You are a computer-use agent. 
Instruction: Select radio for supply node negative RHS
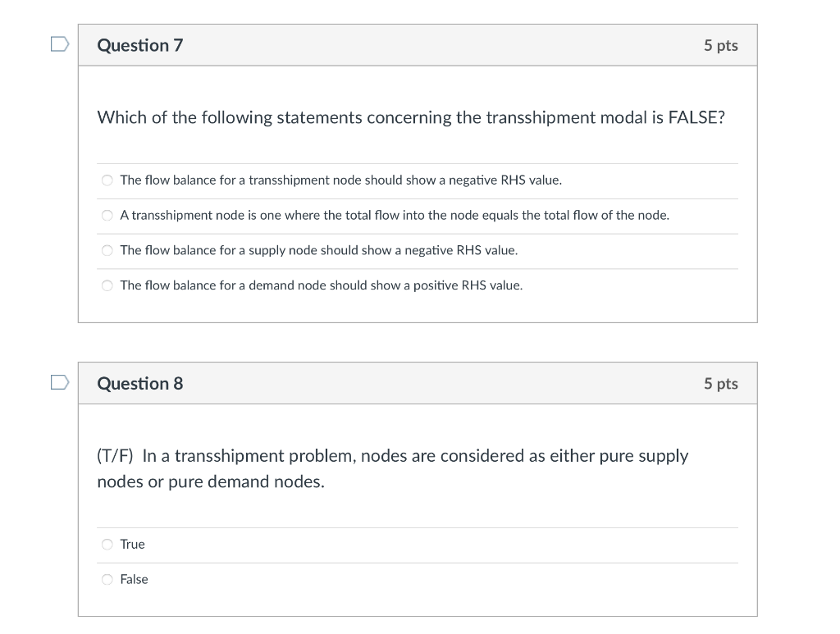click(x=107, y=251)
